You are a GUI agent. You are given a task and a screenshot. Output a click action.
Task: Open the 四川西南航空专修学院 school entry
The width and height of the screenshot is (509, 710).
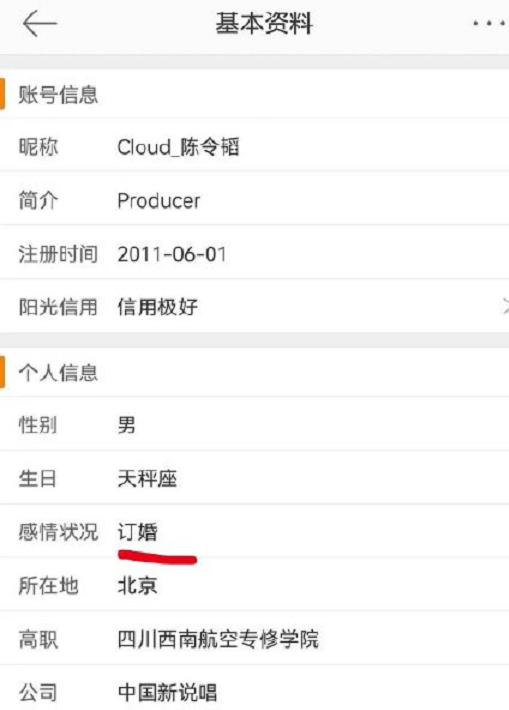(x=218, y=638)
